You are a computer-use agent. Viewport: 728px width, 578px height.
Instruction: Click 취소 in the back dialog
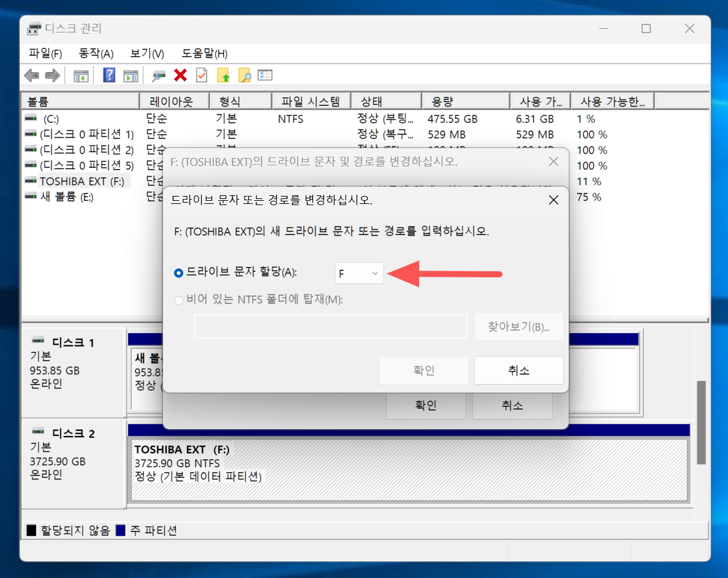(512, 406)
